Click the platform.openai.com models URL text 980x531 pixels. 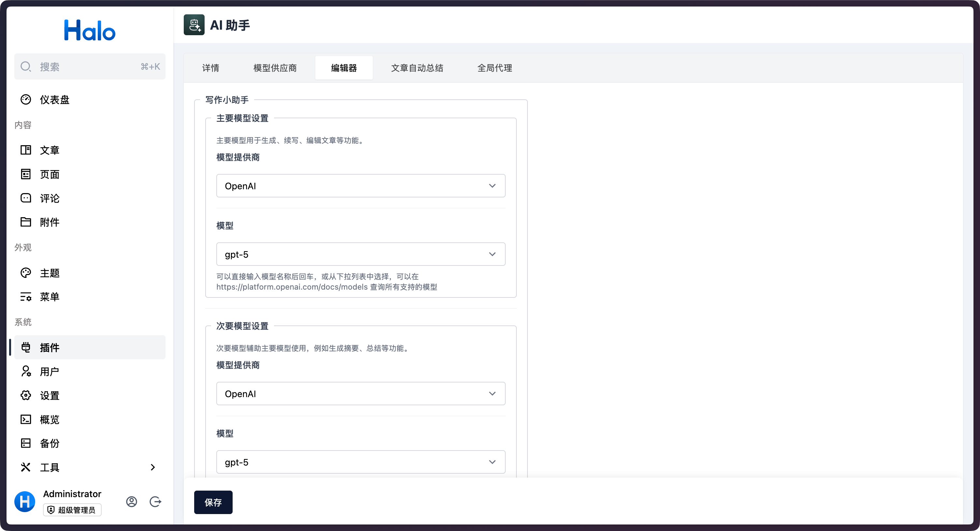292,287
